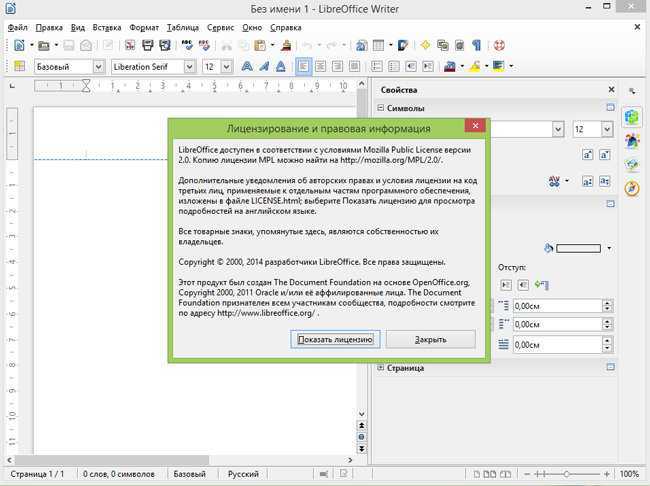Viewport: 650px width, 486px height.
Task: Center the paragraph horizontally
Action: pos(320,66)
